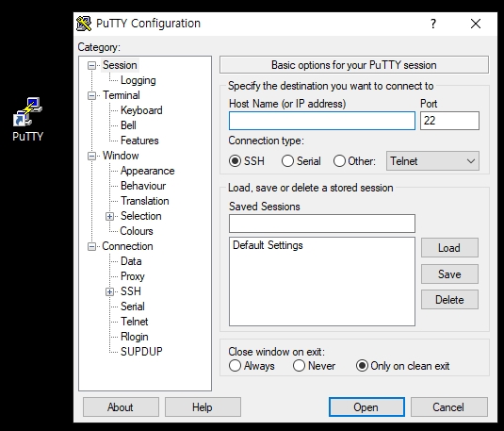Open the Bell settings category

click(128, 125)
